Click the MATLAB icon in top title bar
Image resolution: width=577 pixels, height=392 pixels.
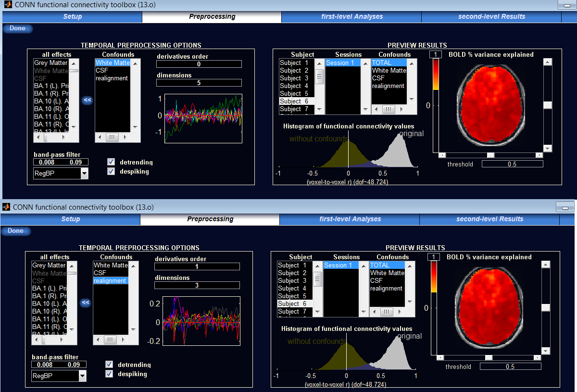tap(8, 5)
